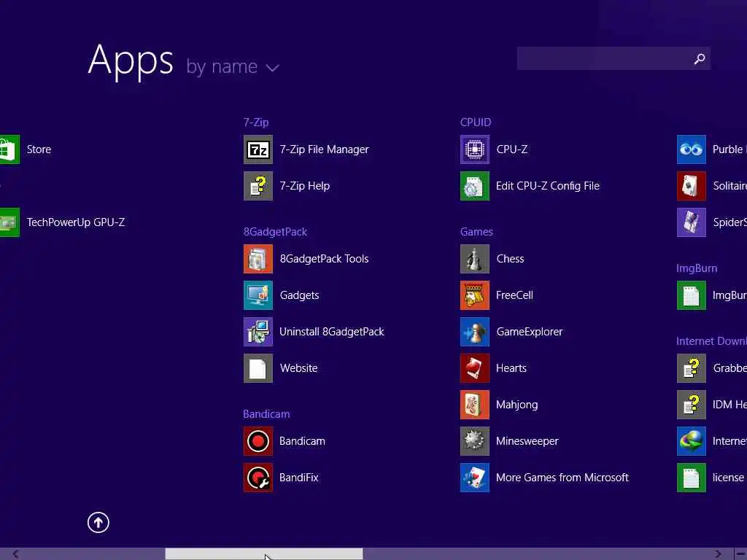747x560 pixels.
Task: Click the '7-Zip File Manager' label
Action: pos(324,149)
